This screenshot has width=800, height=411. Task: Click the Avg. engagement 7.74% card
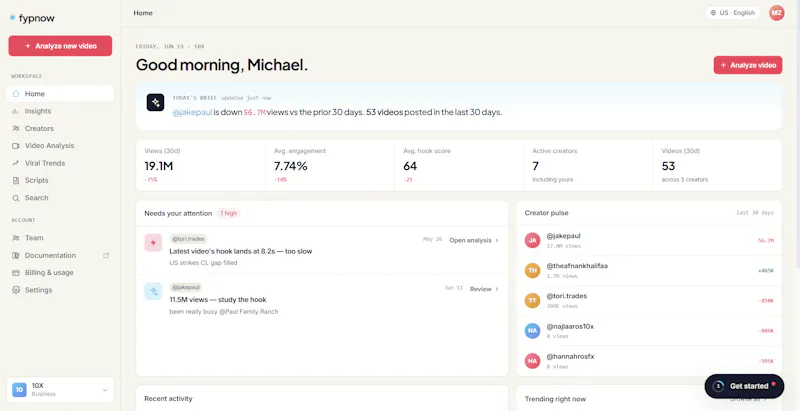pyautogui.click(x=330, y=165)
